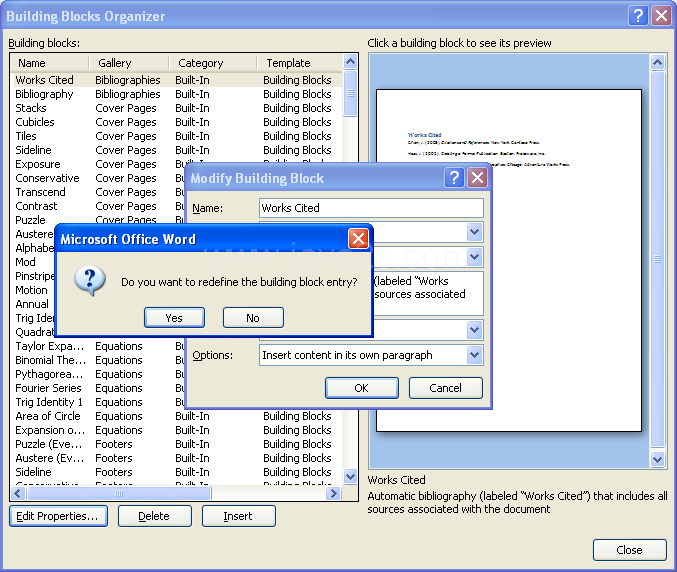Click the horizontal scrollbar thumb of the list

pyautogui.click(x=119, y=493)
